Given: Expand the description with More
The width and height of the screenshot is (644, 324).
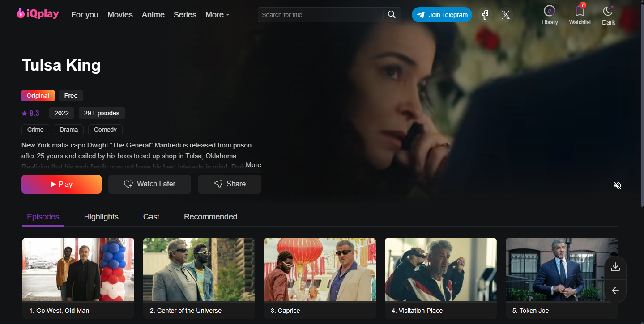Looking at the screenshot, I should 253,165.
